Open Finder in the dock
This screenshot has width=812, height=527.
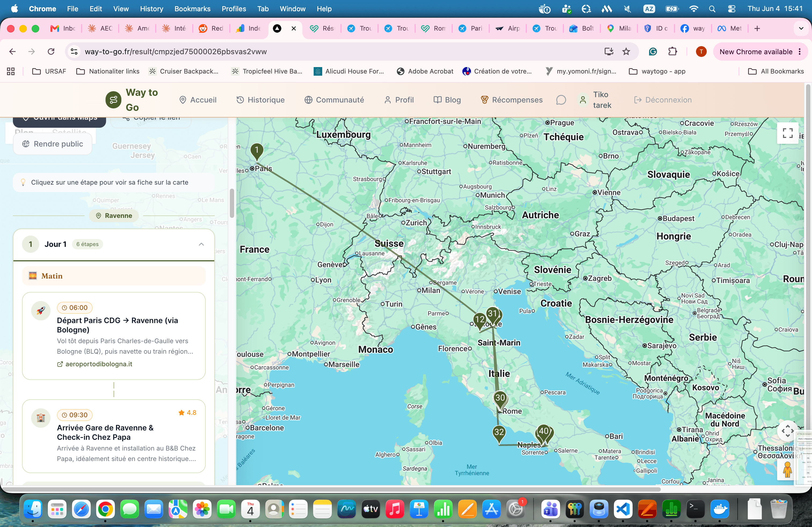click(x=33, y=509)
